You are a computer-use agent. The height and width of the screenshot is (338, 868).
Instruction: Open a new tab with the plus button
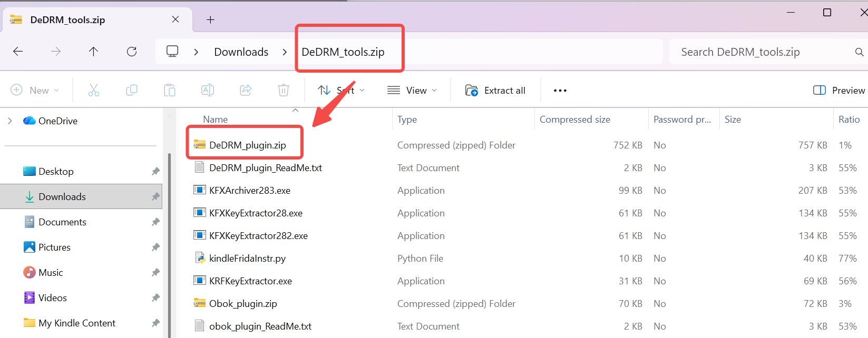pyautogui.click(x=210, y=20)
